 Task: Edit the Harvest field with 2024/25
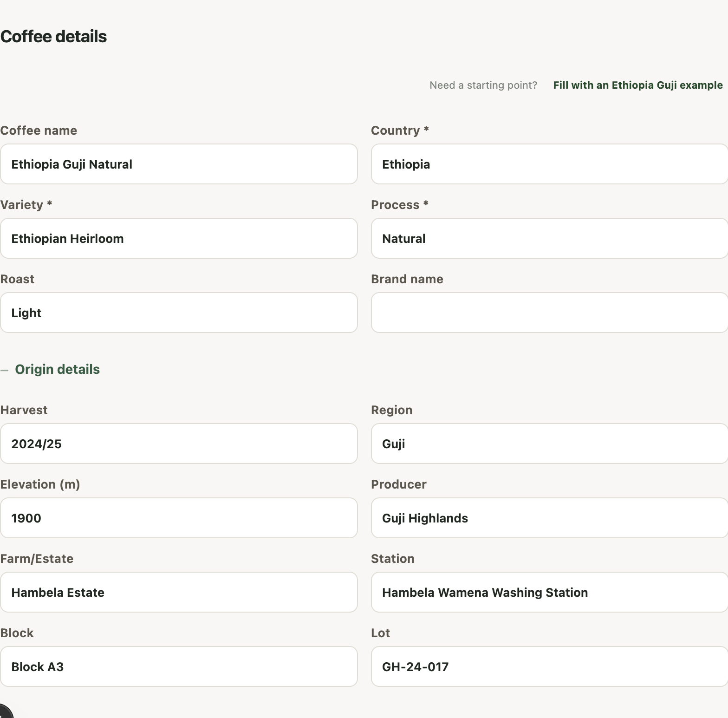179,444
